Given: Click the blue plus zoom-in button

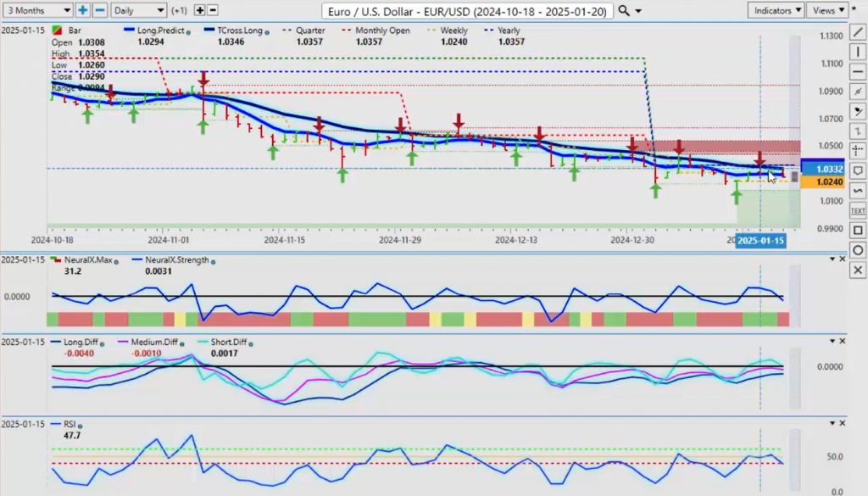Looking at the screenshot, I should click(x=83, y=10).
